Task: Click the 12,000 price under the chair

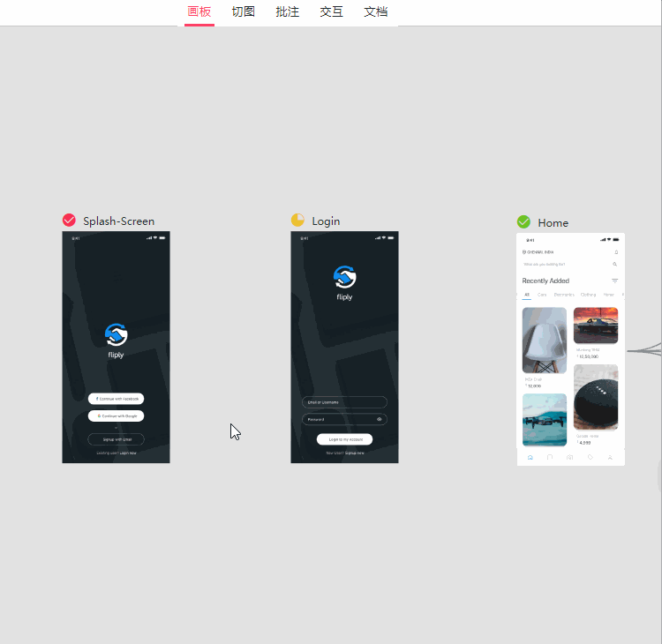Action: pos(534,386)
